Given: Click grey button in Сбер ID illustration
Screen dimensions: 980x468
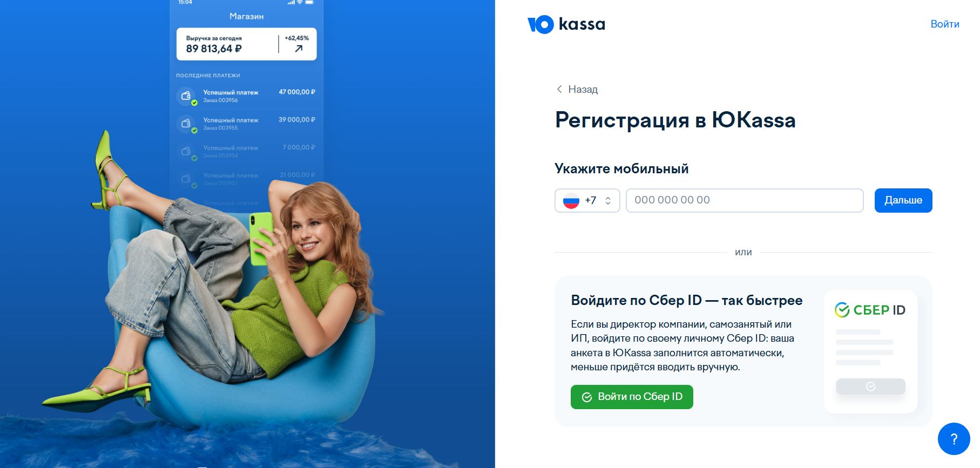Looking at the screenshot, I should tap(870, 386).
